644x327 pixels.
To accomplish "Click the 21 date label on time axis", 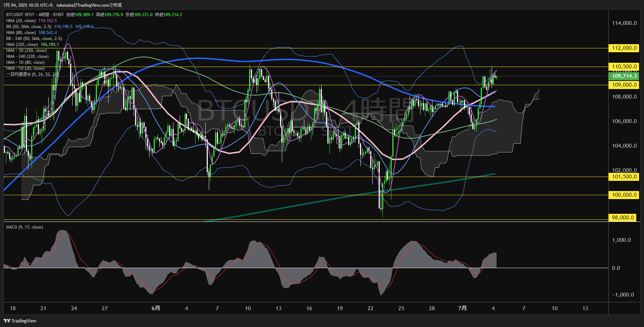I will [43, 308].
